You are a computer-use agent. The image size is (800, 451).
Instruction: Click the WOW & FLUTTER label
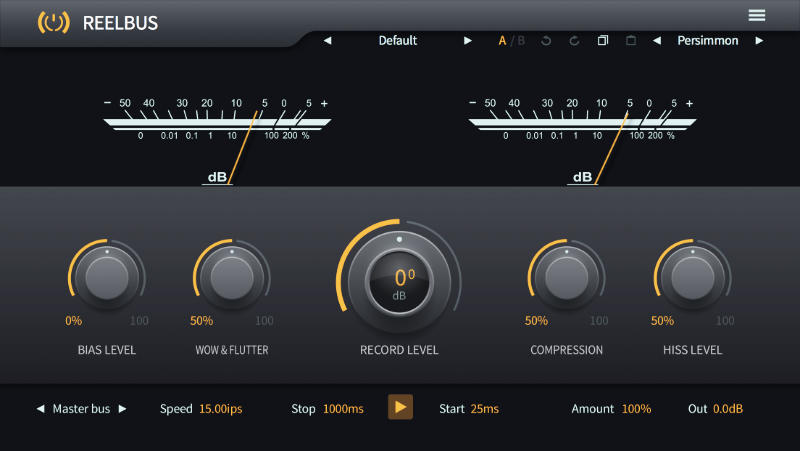(x=232, y=350)
